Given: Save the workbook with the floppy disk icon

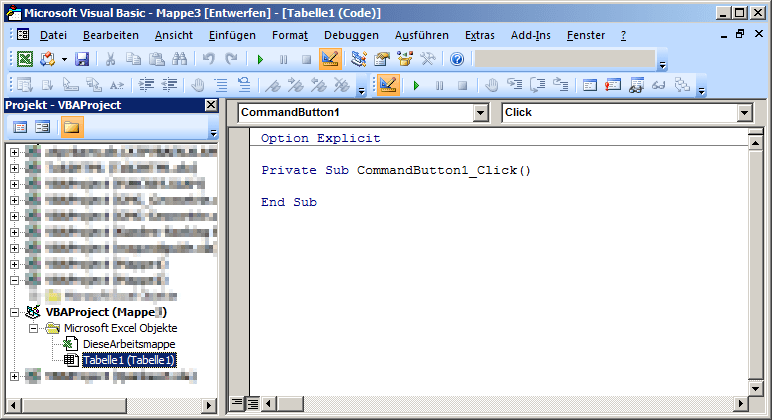Looking at the screenshot, I should point(82,60).
